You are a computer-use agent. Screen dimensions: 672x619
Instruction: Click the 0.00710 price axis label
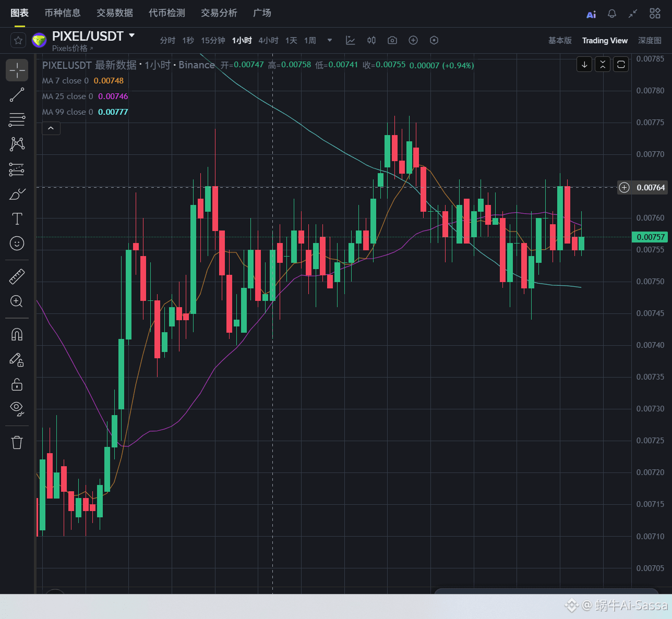(x=650, y=537)
